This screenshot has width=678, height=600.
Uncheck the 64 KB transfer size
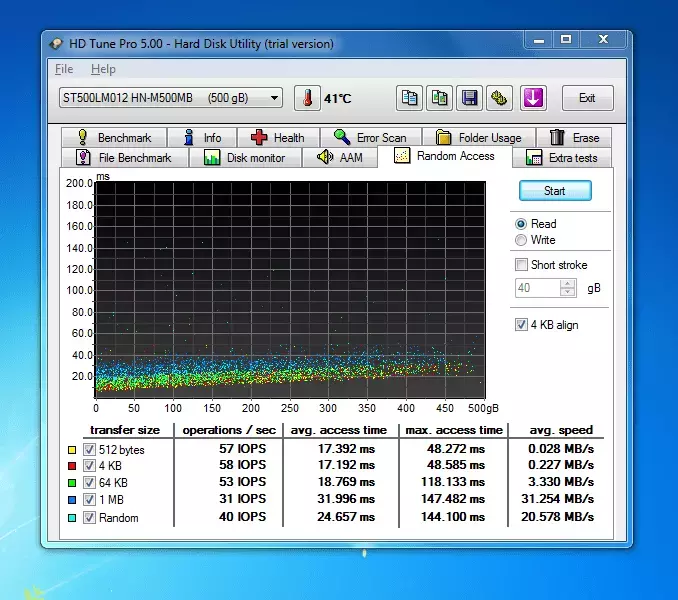tap(90, 482)
